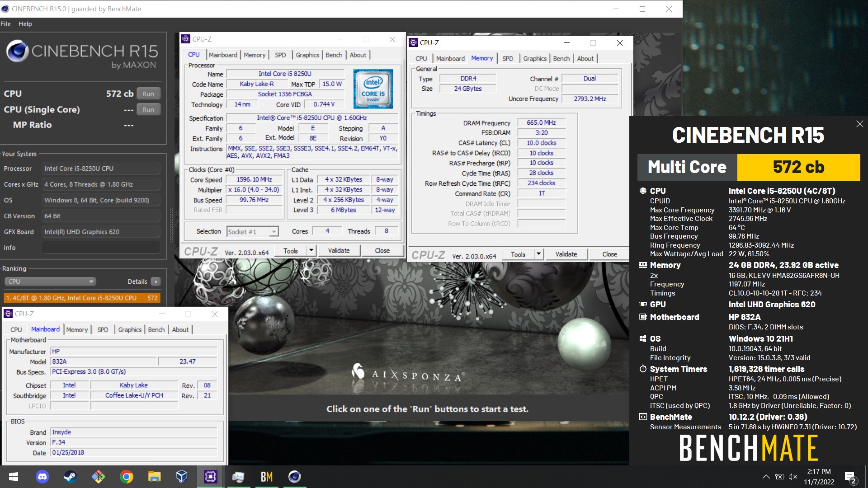This screenshot has height=488, width=868.
Task: Switch to CPU tab in Mainboard CPU-Z window
Action: coord(16,330)
